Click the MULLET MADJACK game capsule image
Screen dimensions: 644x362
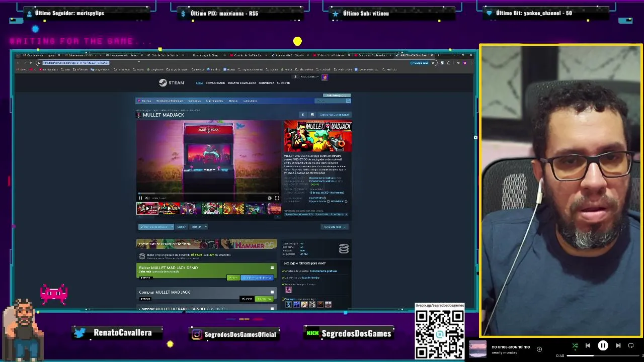click(x=317, y=136)
